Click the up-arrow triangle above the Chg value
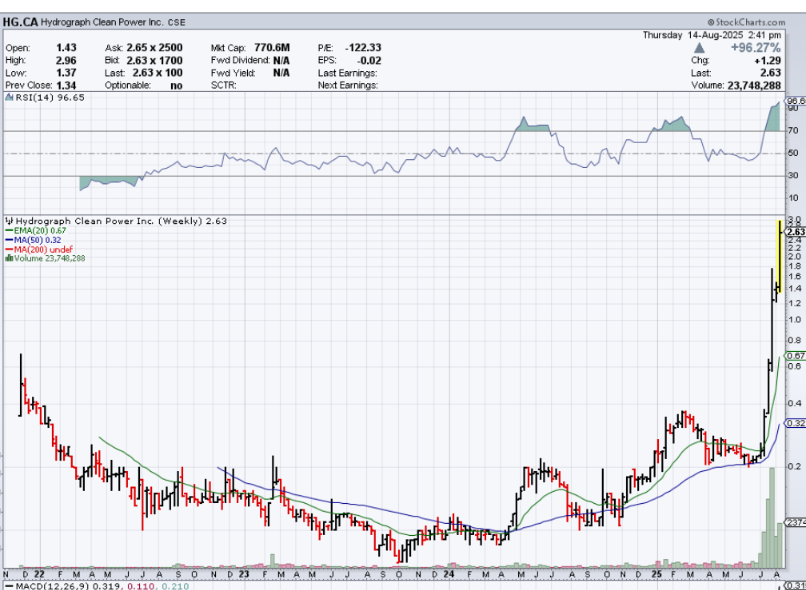 (700, 47)
